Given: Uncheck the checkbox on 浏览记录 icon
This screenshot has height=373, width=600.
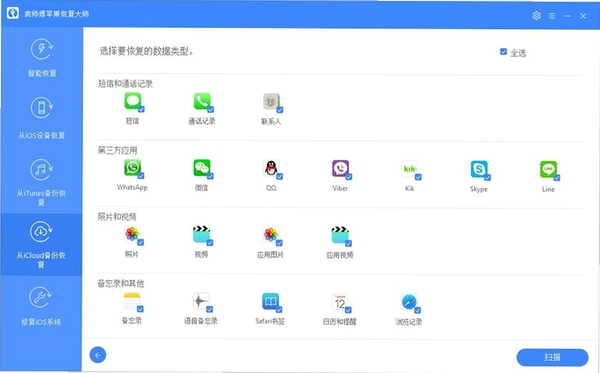Looking at the screenshot, I should click(x=417, y=310).
